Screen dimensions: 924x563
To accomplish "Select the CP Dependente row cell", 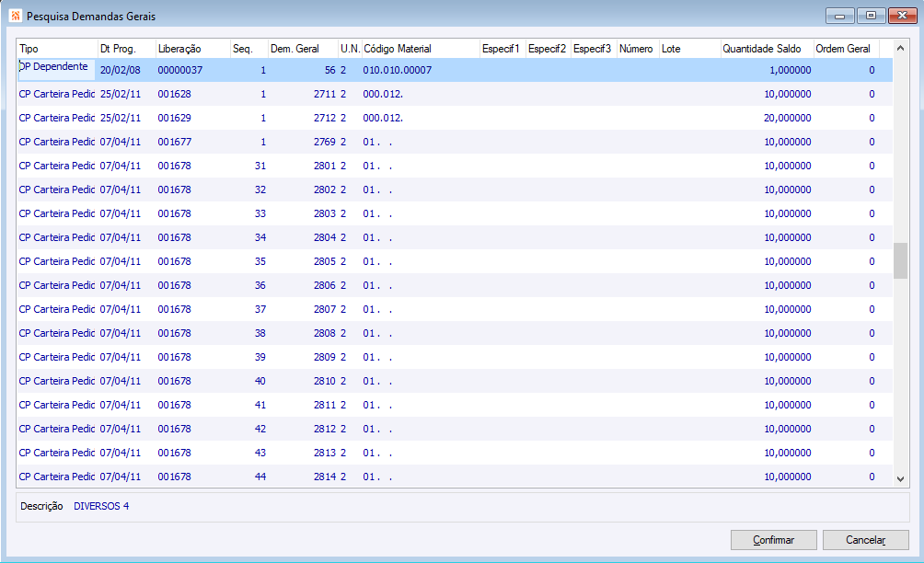I will tap(56, 70).
